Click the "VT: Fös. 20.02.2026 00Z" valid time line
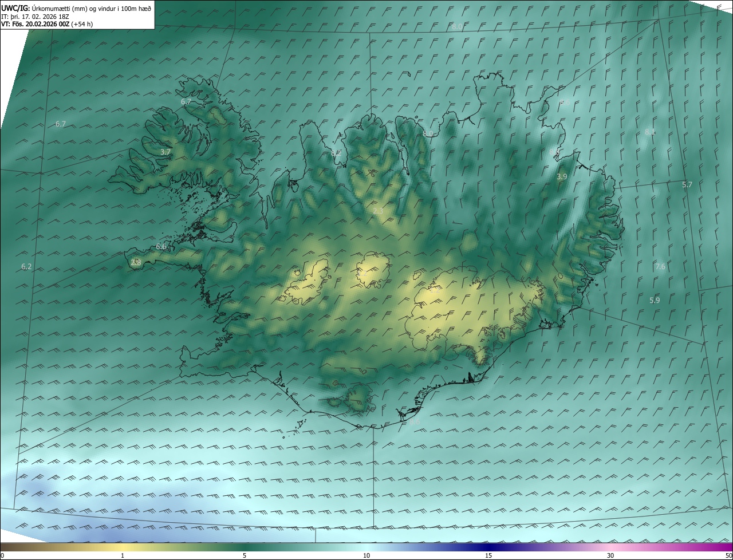Screen dimensions: 733x560 (x=36, y=25)
